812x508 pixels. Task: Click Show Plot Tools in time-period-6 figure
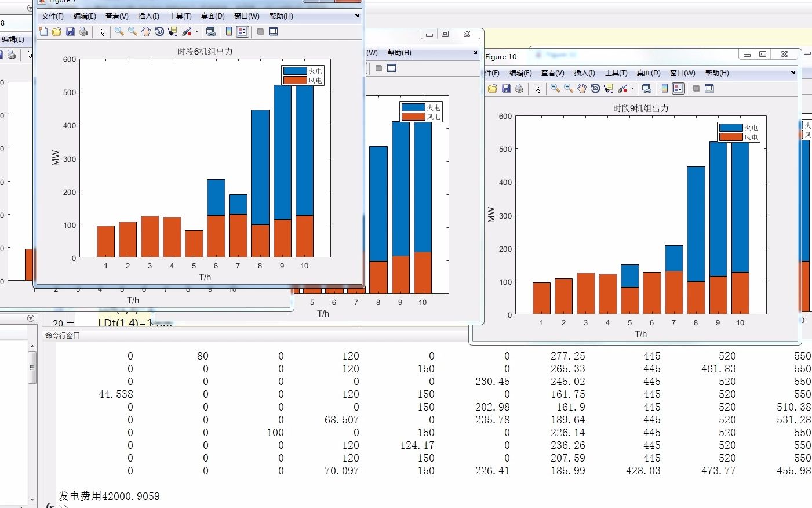point(274,31)
